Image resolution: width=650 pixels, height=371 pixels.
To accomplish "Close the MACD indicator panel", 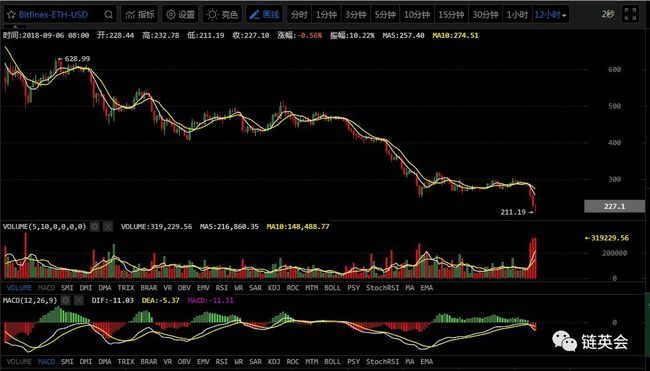I will pos(79,300).
